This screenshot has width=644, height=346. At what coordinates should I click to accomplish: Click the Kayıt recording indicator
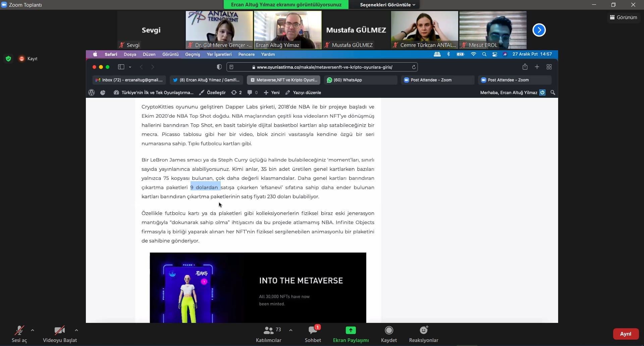click(x=29, y=59)
